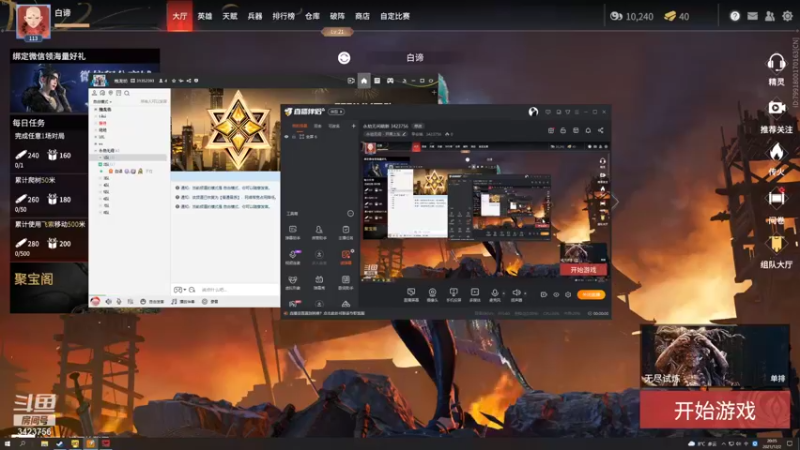Click the share icon in streaming window header
800x450 pixels.
601,131
